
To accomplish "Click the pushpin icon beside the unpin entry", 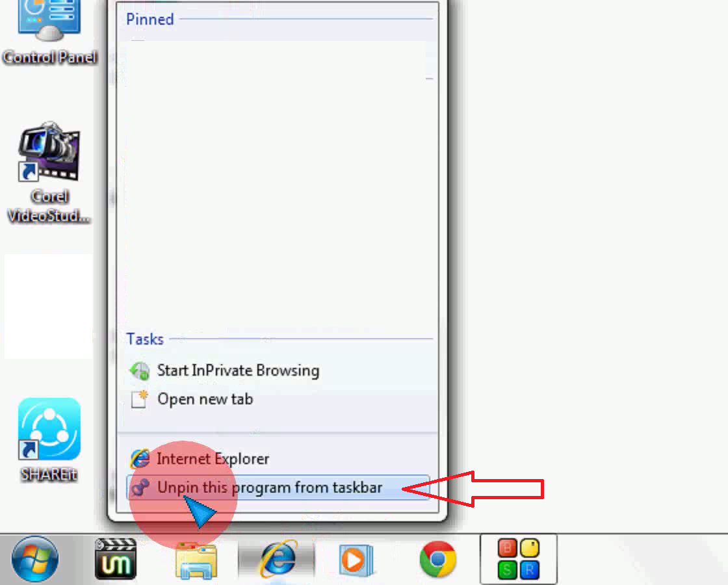I will click(x=140, y=487).
